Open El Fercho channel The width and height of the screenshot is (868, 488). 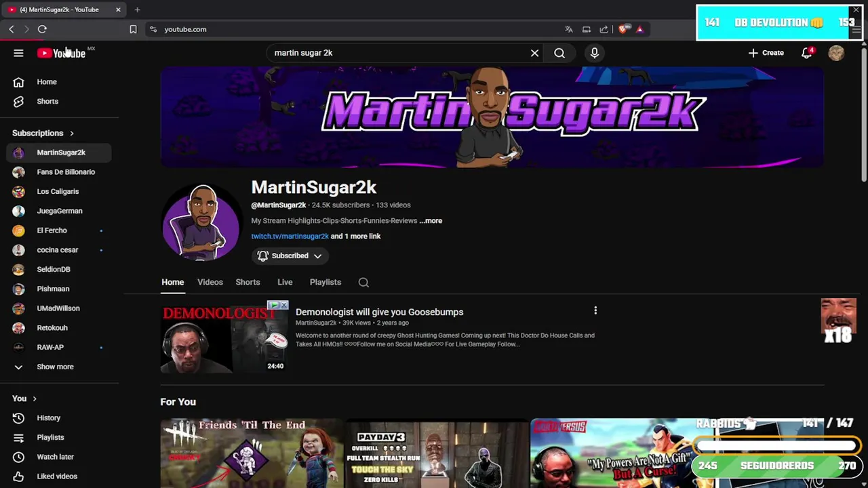click(x=59, y=230)
